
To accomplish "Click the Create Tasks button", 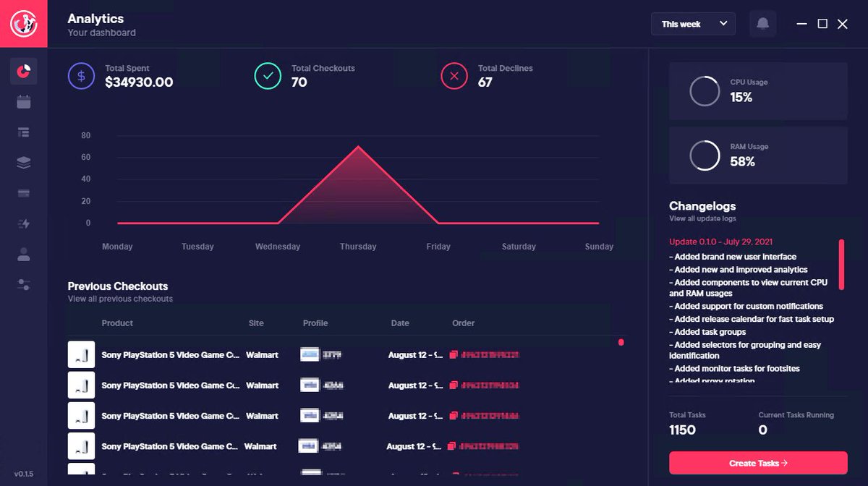I will click(x=758, y=463).
